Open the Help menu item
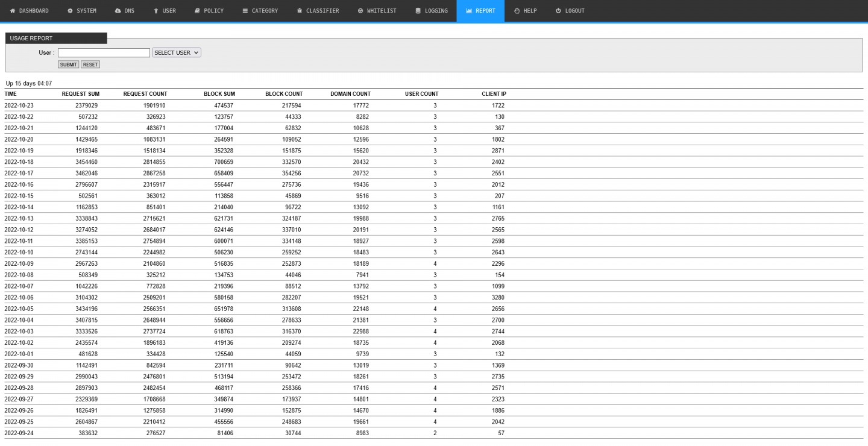 (x=525, y=11)
